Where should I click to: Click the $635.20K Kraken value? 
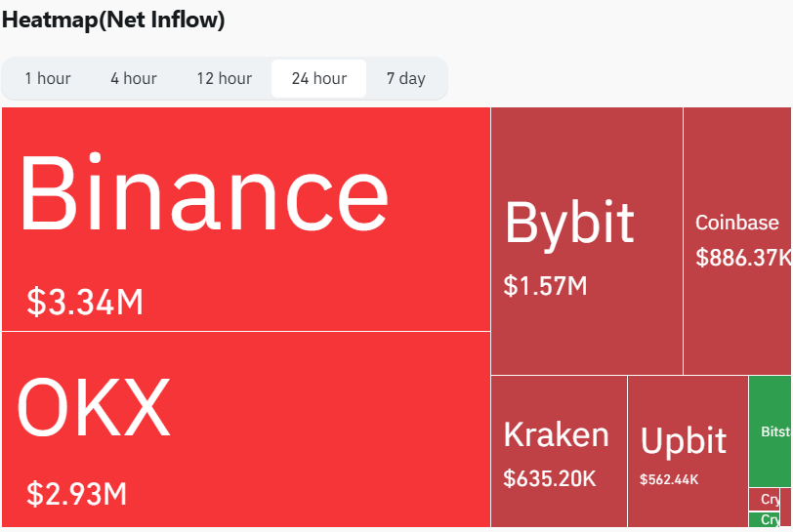click(549, 478)
